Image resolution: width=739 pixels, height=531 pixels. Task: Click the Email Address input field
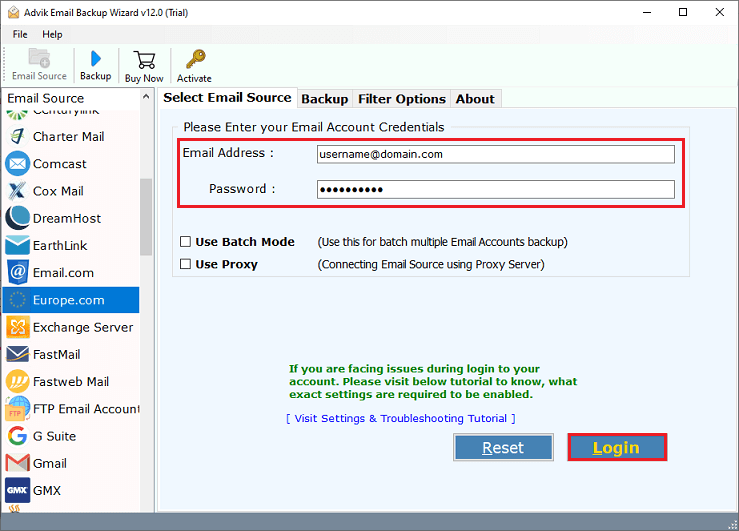495,154
